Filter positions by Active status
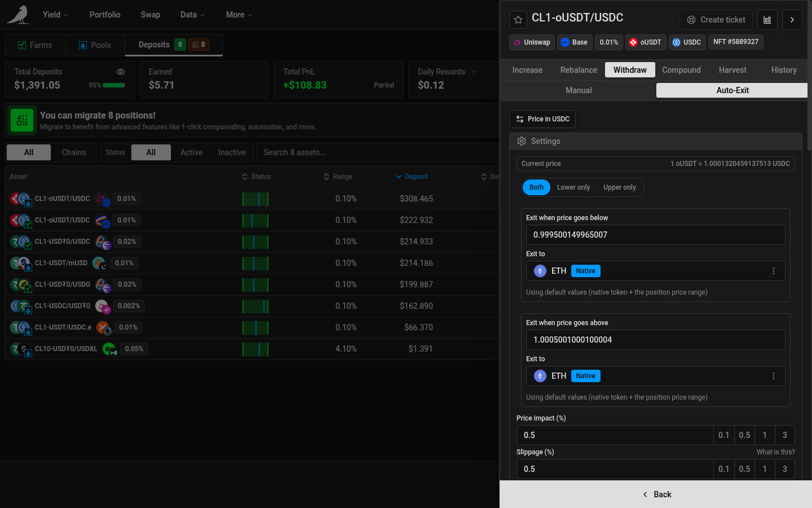This screenshot has height=508, width=812. click(191, 152)
